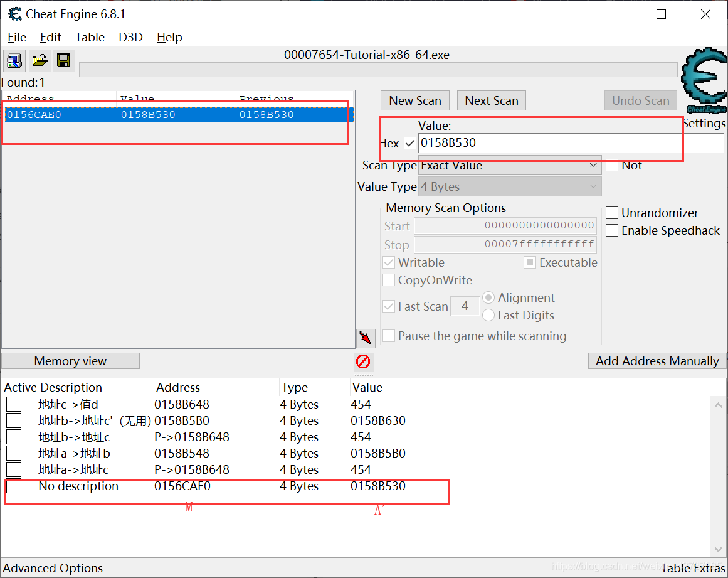The image size is (728, 578).
Task: Open the Table menu
Action: coord(90,37)
